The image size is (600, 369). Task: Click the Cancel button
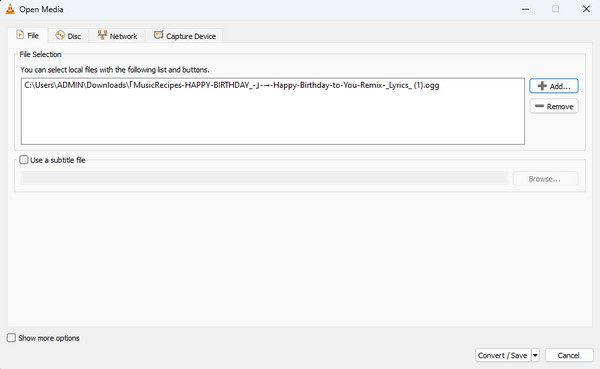569,355
